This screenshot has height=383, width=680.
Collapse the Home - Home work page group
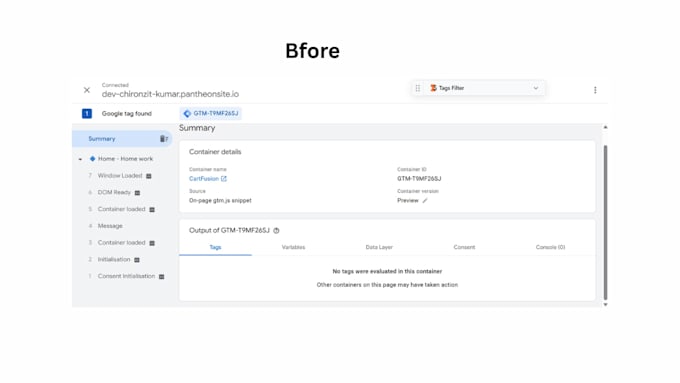80,159
